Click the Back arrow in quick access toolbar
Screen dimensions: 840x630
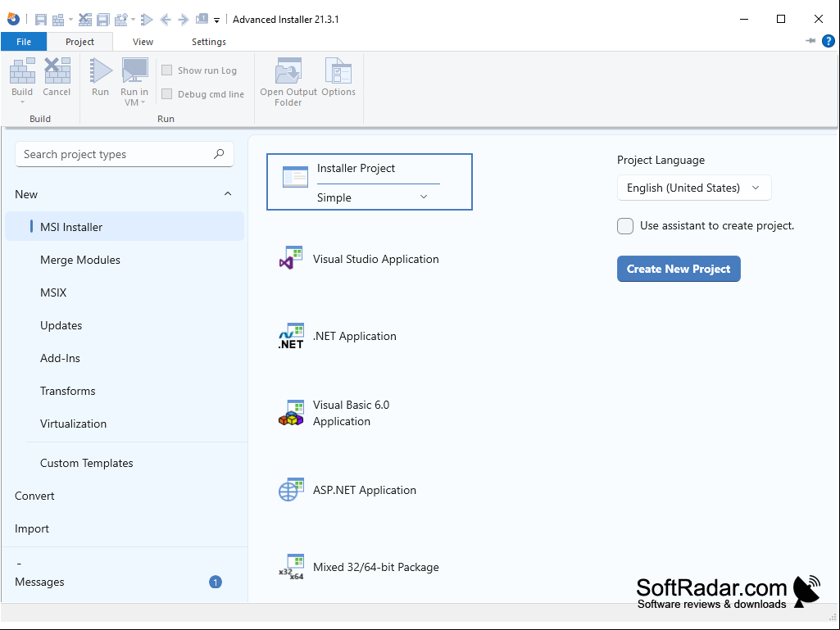tap(166, 20)
